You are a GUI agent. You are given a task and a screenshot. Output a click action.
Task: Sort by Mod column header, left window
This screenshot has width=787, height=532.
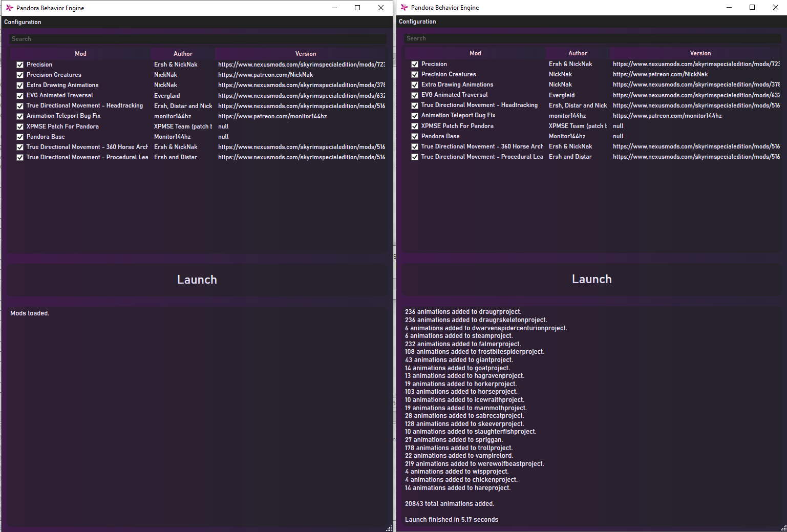(x=80, y=54)
